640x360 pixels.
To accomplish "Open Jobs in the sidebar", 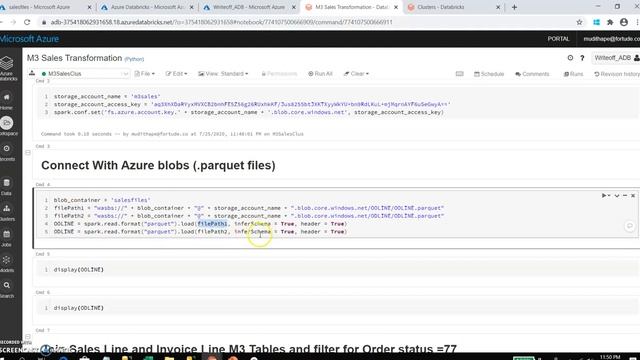I will 7,238.
